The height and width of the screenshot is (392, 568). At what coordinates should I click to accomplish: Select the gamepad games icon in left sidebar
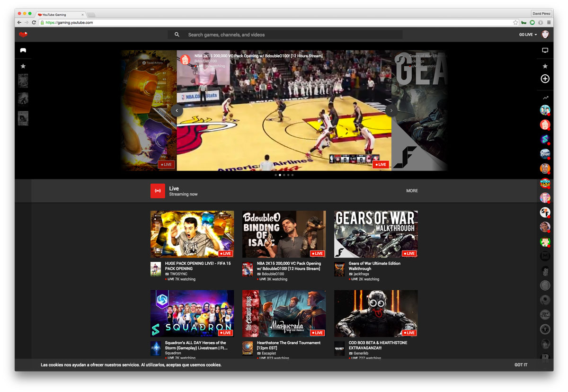pos(23,50)
